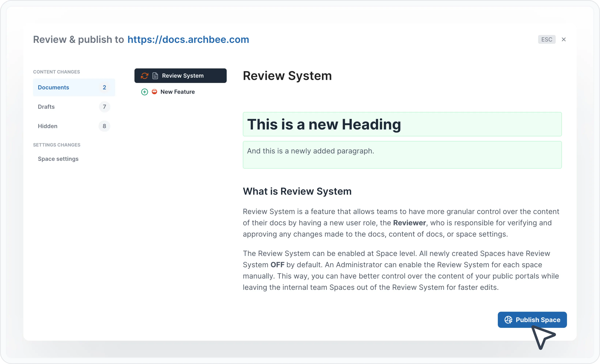Click the Hidden count badge 8
600x364 pixels.
tap(104, 126)
